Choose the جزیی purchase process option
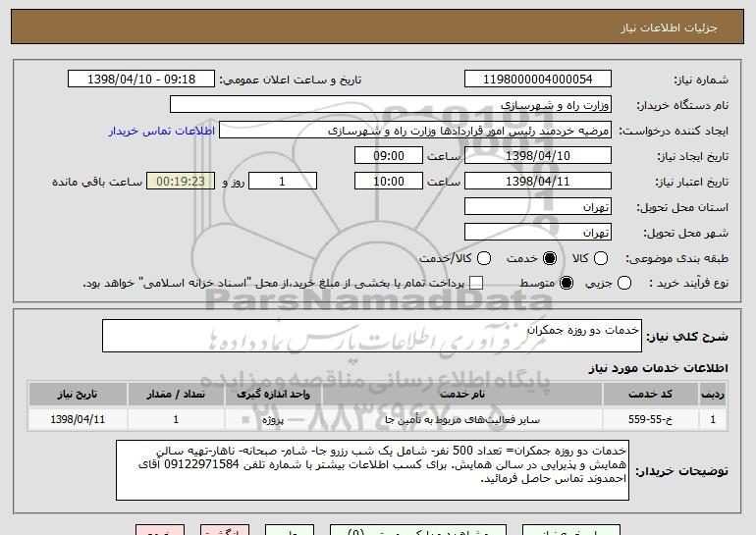756x535 pixels. [623, 283]
